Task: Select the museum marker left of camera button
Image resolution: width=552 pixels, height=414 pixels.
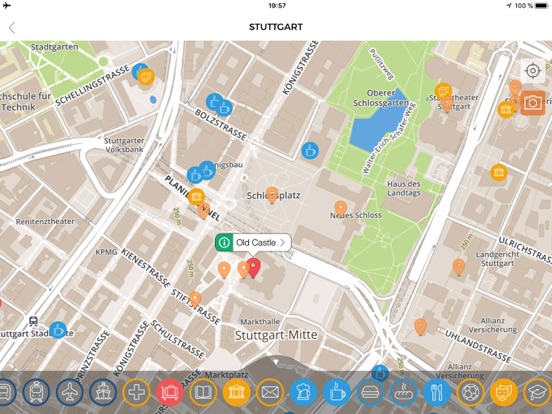Action: 506,109
